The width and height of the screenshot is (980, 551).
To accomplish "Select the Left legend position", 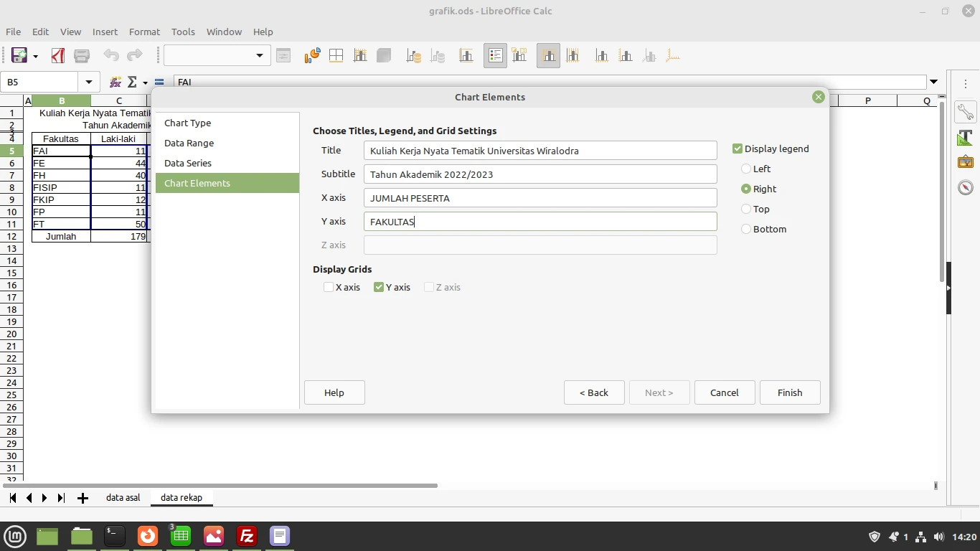I will [x=746, y=169].
